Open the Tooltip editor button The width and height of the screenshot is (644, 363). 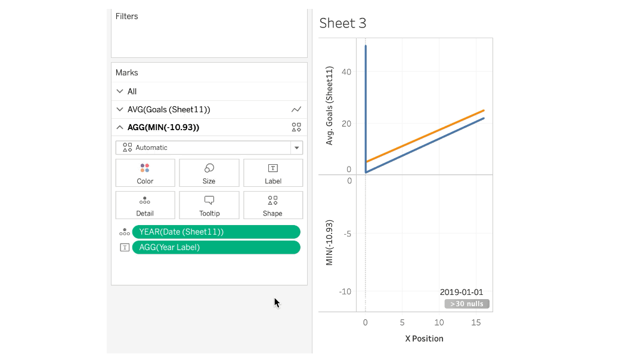coord(209,205)
